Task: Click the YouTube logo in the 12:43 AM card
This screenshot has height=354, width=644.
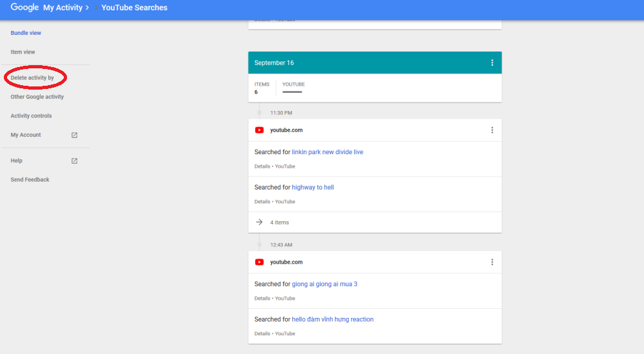Action: pyautogui.click(x=259, y=262)
